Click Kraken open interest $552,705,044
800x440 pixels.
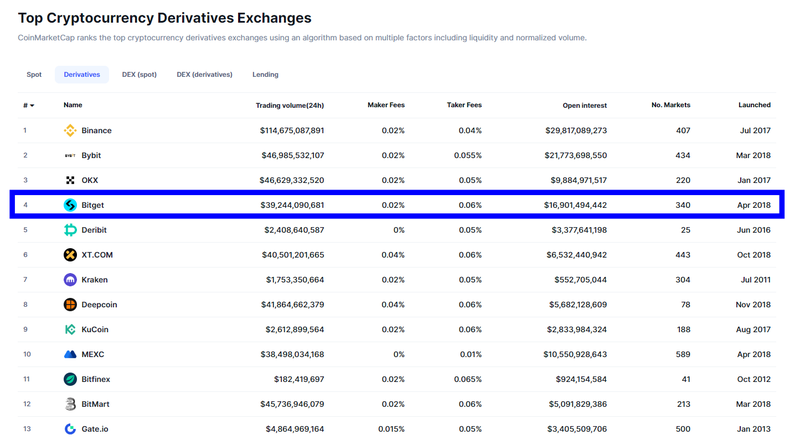click(581, 280)
